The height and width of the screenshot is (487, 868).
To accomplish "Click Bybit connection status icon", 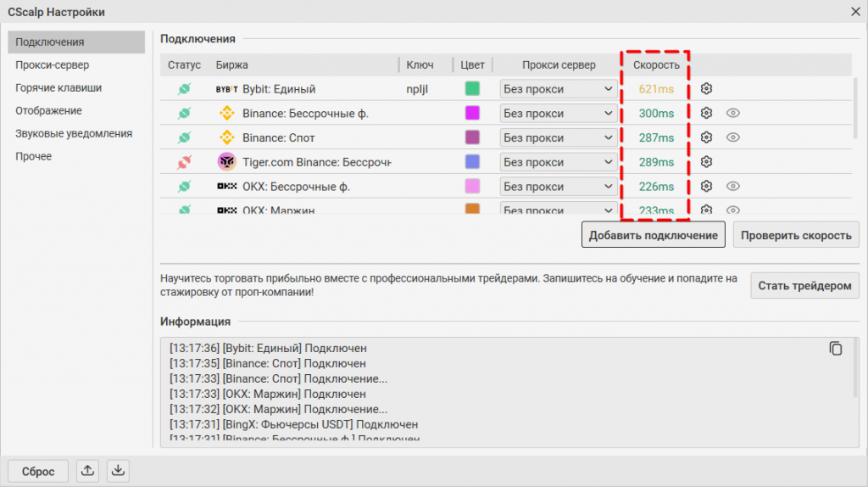I will click(184, 89).
